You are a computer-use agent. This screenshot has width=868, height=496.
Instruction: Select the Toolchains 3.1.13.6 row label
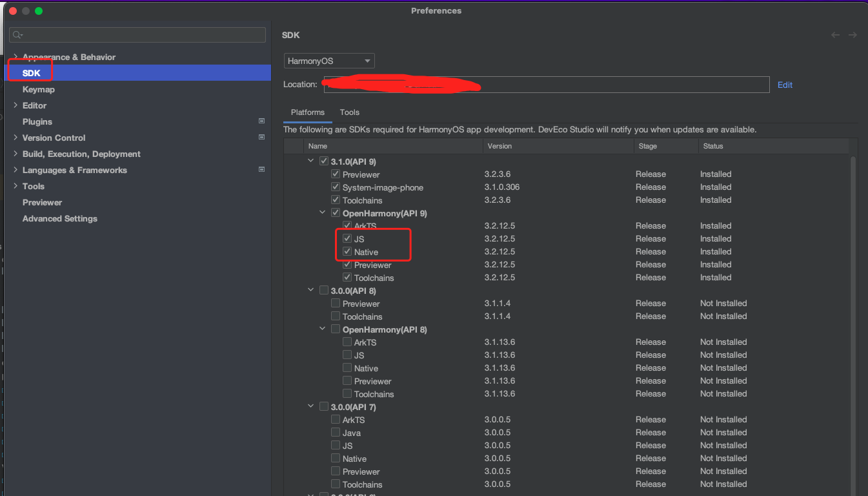pyautogui.click(x=374, y=394)
